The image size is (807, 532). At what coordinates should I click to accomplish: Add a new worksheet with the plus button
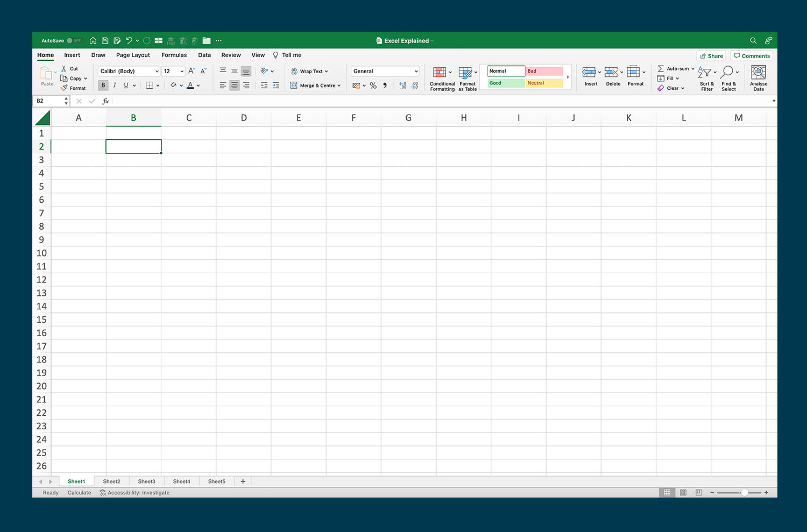tap(243, 481)
